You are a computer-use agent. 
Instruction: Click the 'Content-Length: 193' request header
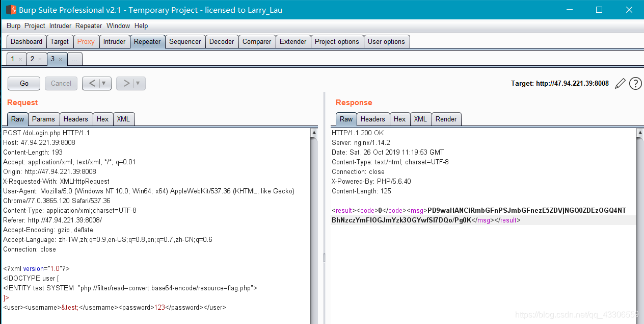(x=33, y=152)
